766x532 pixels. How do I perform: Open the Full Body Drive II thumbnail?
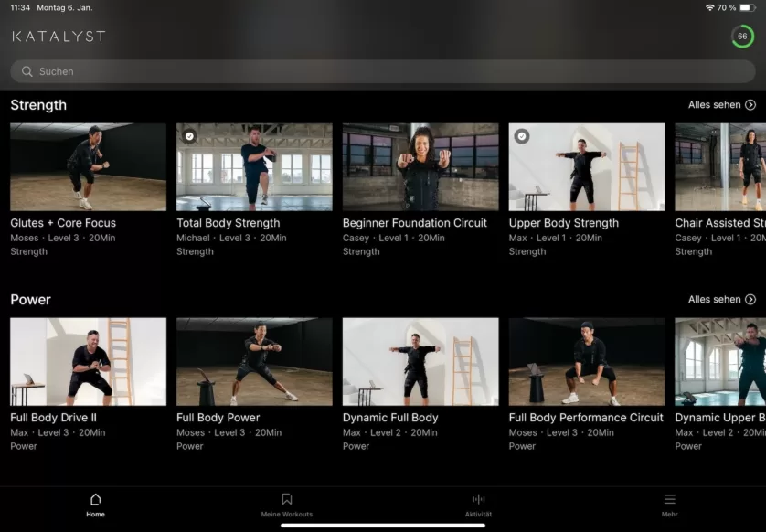coord(88,362)
